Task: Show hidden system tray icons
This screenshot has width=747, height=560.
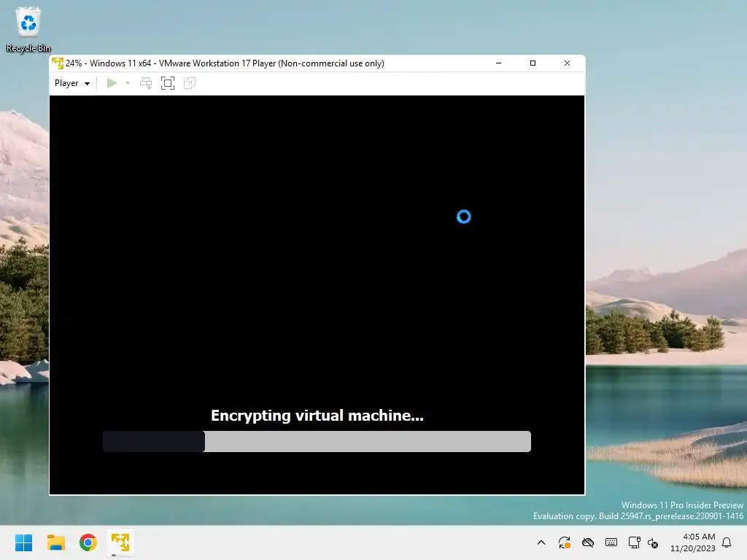Action: click(541, 542)
